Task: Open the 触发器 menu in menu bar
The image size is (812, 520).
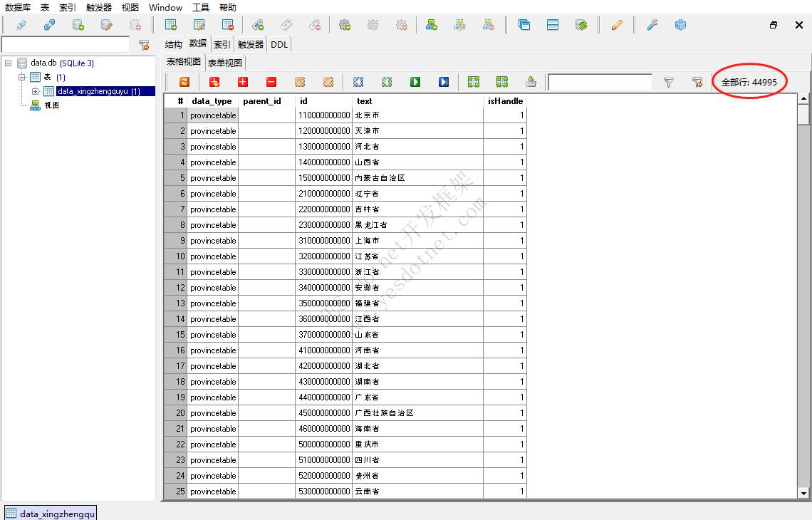Action: tap(99, 7)
